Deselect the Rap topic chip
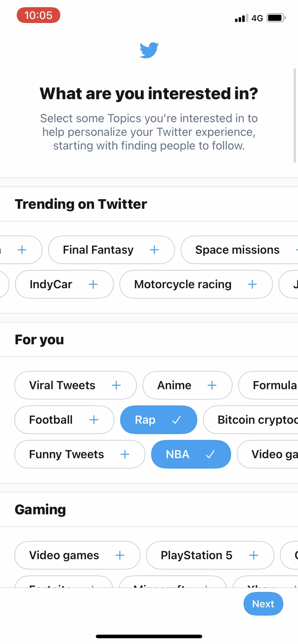 click(158, 419)
